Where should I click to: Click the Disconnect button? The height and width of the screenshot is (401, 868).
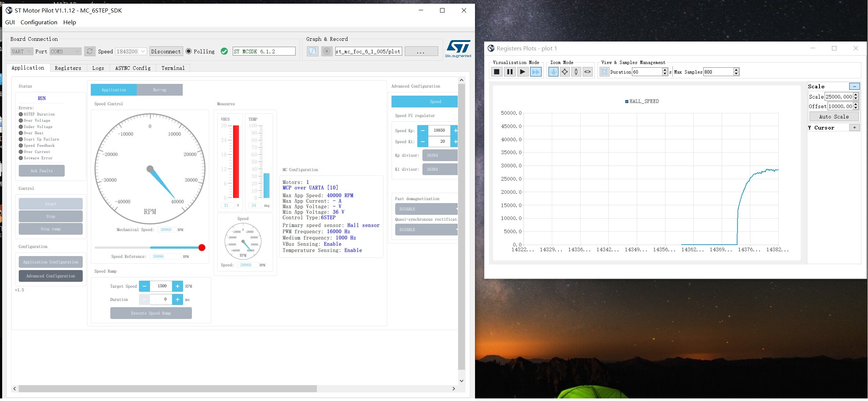click(x=166, y=52)
